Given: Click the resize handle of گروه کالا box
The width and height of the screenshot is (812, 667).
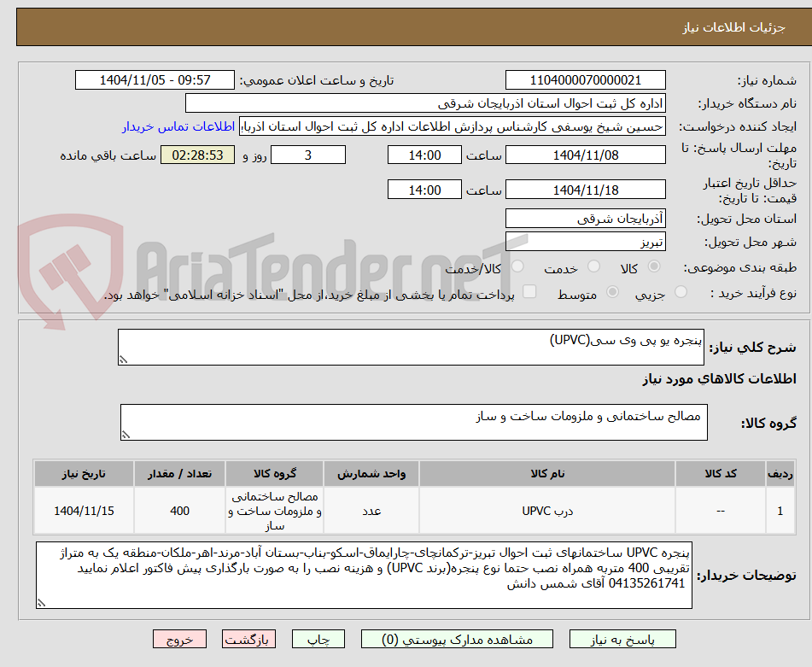Looking at the screenshot, I should point(126,435).
